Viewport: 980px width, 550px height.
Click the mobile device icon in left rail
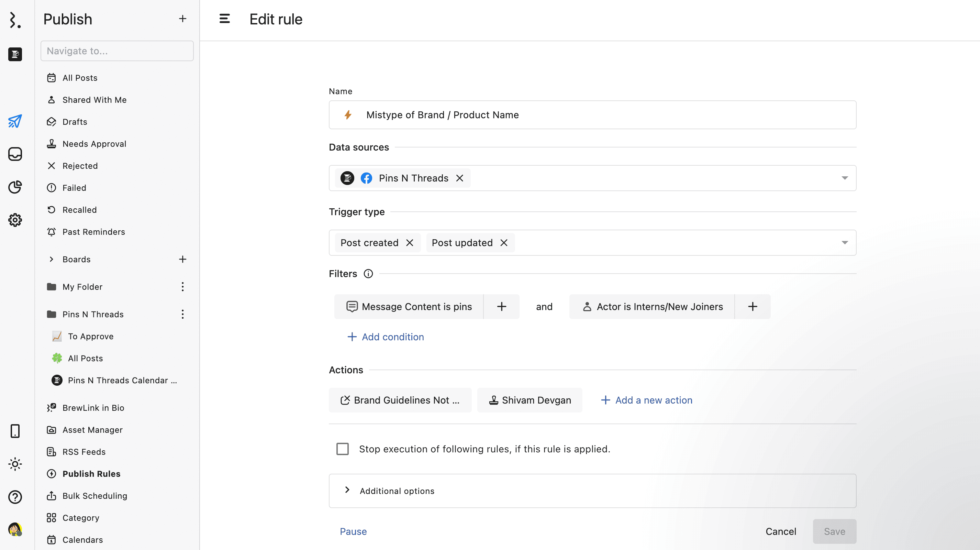(15, 431)
